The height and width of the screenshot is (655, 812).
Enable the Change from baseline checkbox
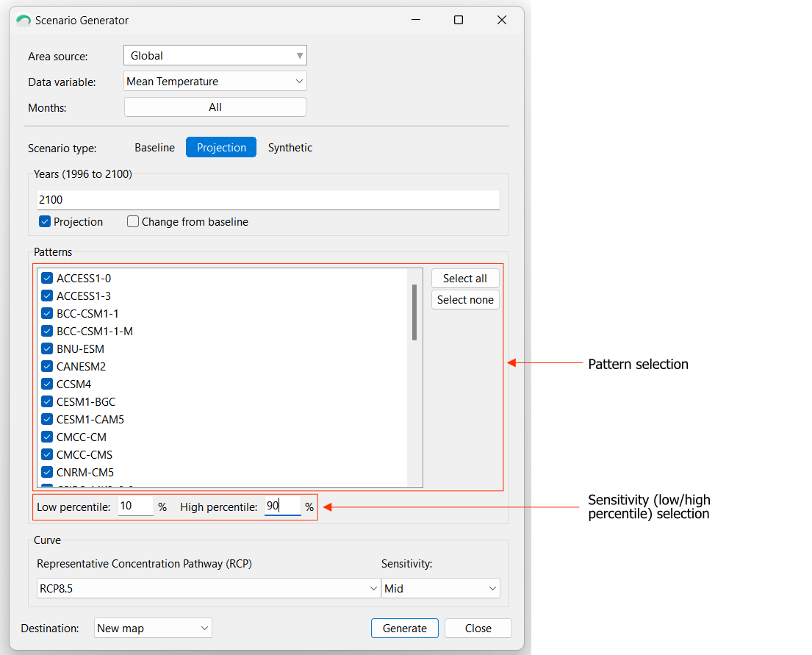point(133,221)
